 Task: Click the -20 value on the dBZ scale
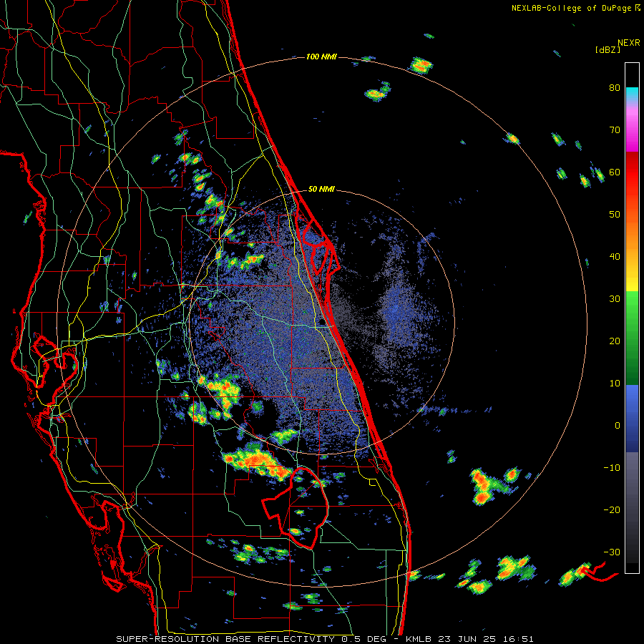click(x=612, y=510)
